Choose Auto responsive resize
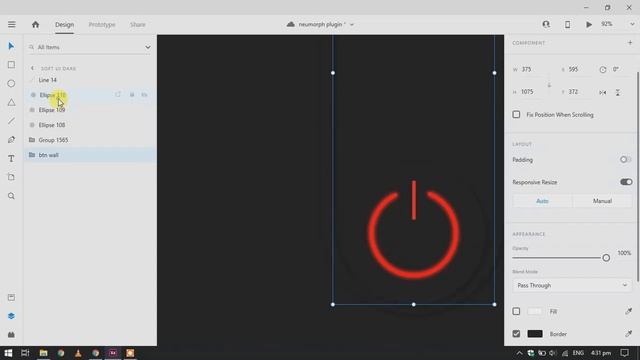The height and width of the screenshot is (360, 640). [x=542, y=201]
